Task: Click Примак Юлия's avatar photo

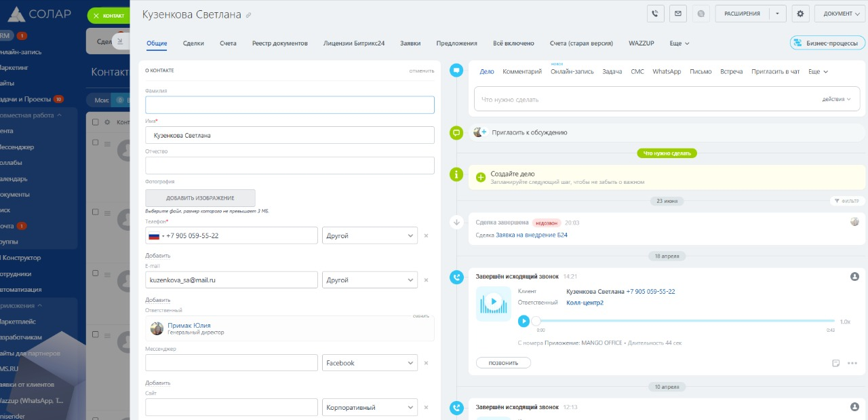Action: (x=157, y=328)
